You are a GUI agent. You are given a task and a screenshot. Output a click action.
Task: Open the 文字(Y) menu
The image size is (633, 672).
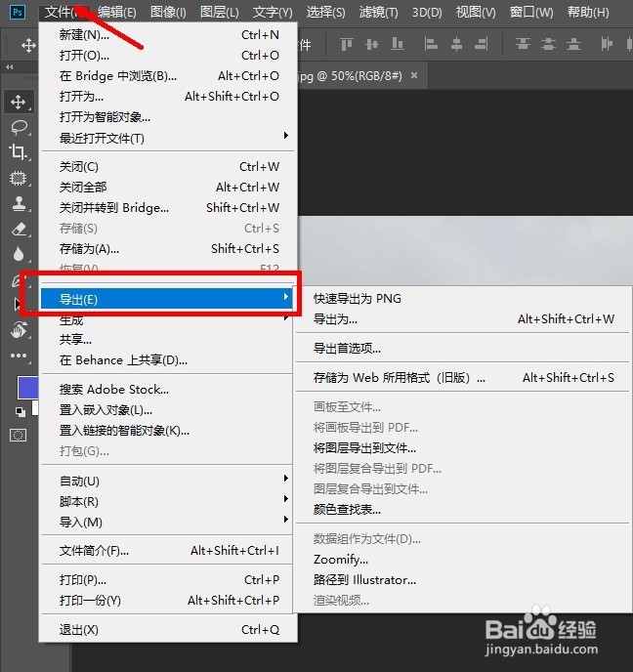[273, 12]
